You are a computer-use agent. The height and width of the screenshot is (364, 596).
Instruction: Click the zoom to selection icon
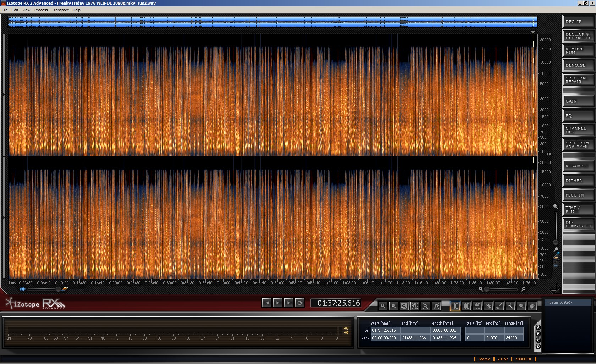pos(415,306)
